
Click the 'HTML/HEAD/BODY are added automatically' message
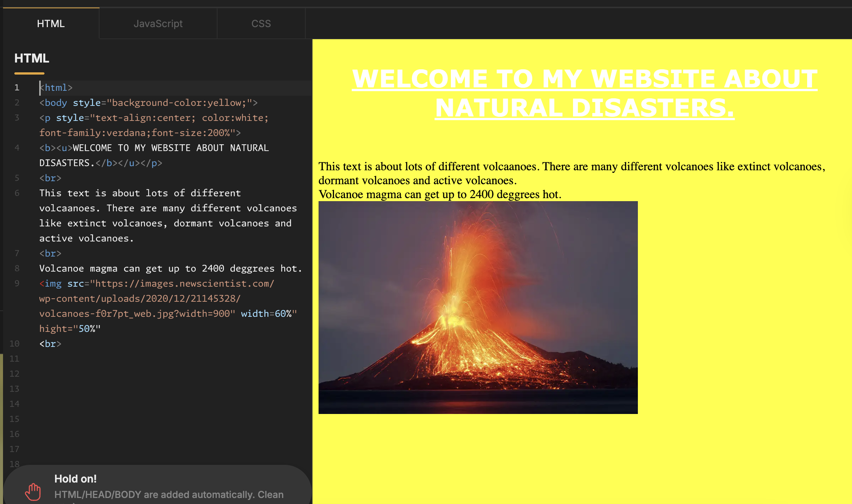pyautogui.click(x=169, y=495)
